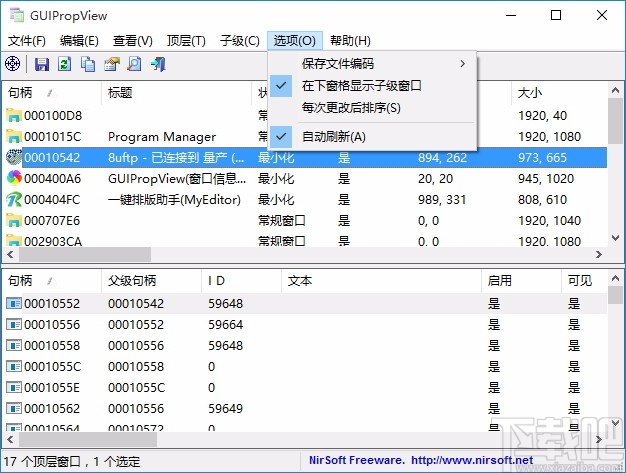This screenshot has width=626, height=473.
Task: Enable '每次更改后排序(S)' option
Action: [372, 108]
